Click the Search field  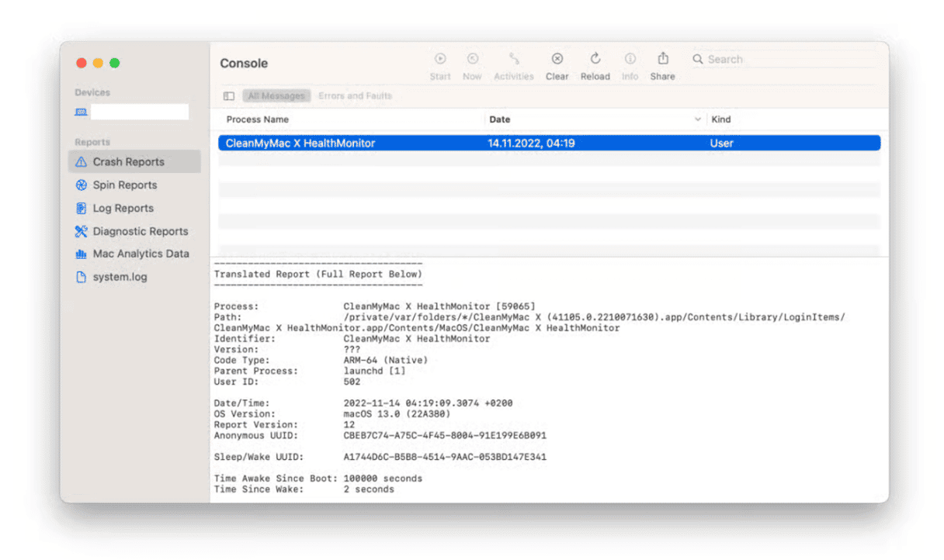(784, 59)
